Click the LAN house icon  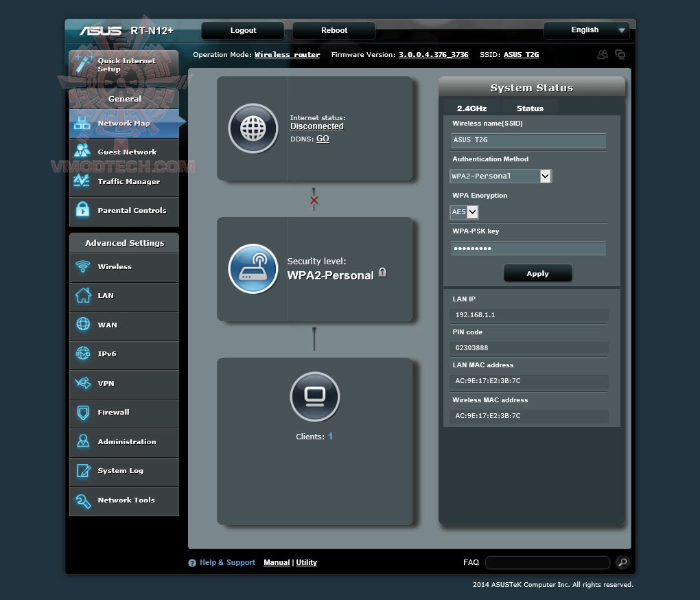coord(83,295)
